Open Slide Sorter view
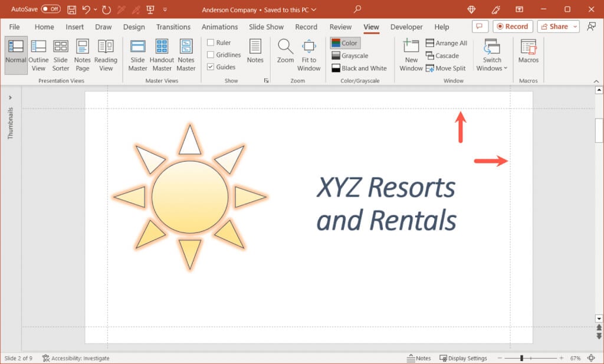The width and height of the screenshot is (604, 364). tap(61, 55)
